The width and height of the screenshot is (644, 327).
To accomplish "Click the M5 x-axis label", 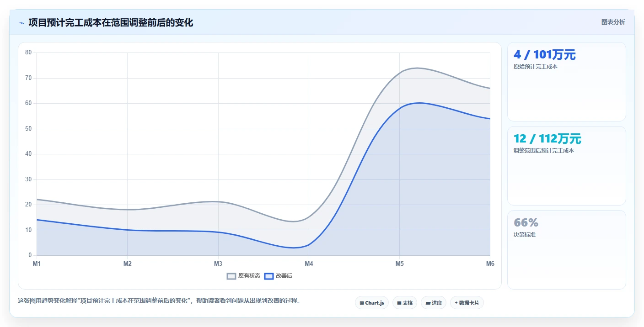I will tap(399, 264).
